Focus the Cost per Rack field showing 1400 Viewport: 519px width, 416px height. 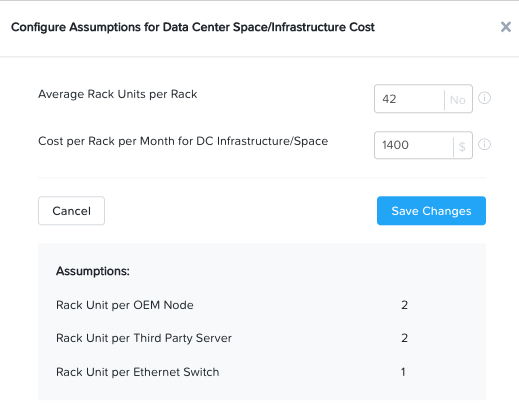click(x=414, y=145)
